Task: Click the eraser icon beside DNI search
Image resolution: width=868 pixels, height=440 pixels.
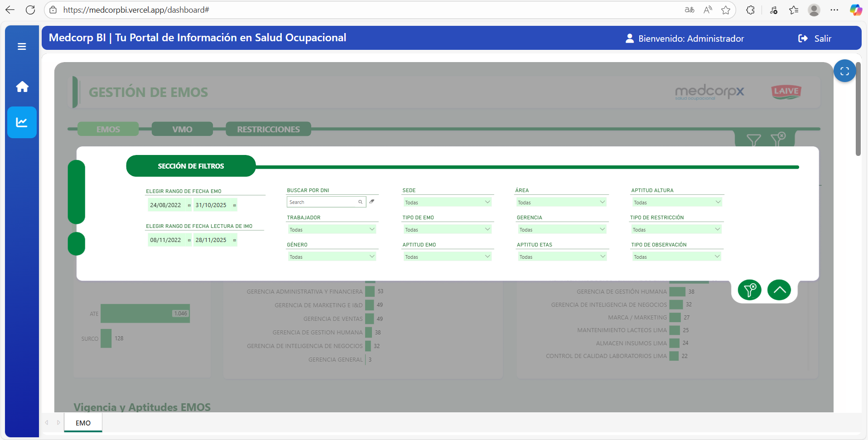Action: [x=372, y=202]
